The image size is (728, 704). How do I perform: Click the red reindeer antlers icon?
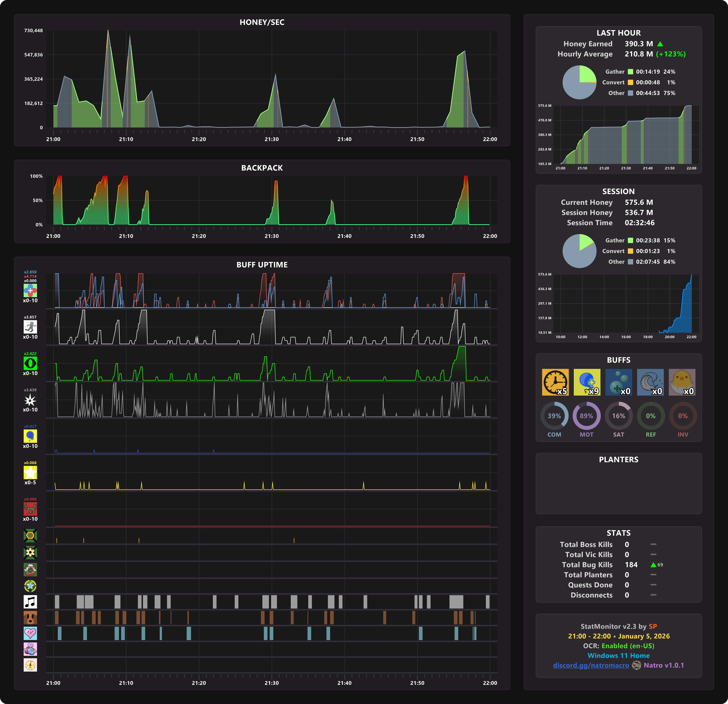click(30, 509)
